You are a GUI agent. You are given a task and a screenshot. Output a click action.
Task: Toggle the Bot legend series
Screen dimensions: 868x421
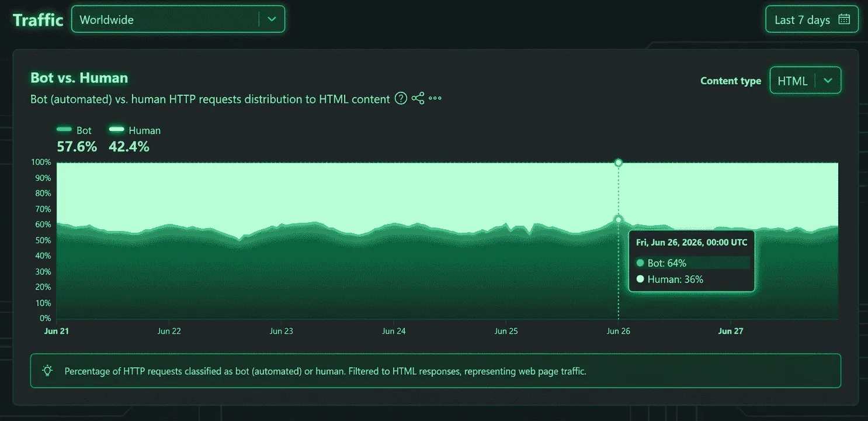(74, 130)
